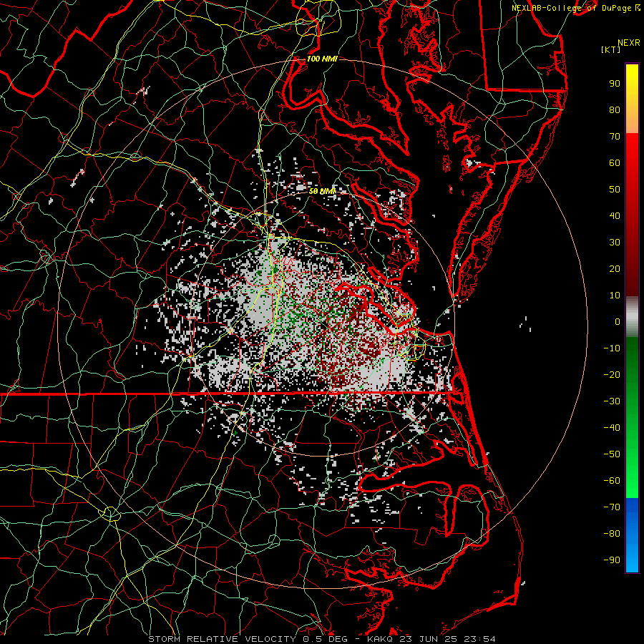This screenshot has width=644, height=644.
Task: Click the 0.5 DEG elevation text
Action: [325, 639]
